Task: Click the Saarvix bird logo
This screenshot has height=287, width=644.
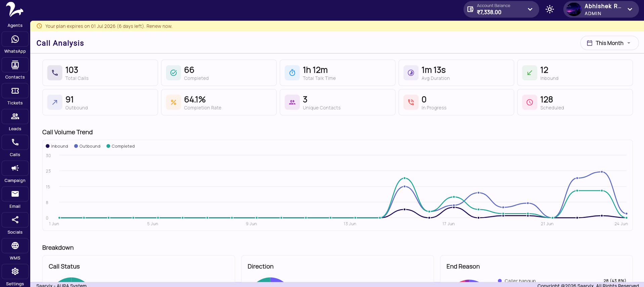Action: [14, 9]
